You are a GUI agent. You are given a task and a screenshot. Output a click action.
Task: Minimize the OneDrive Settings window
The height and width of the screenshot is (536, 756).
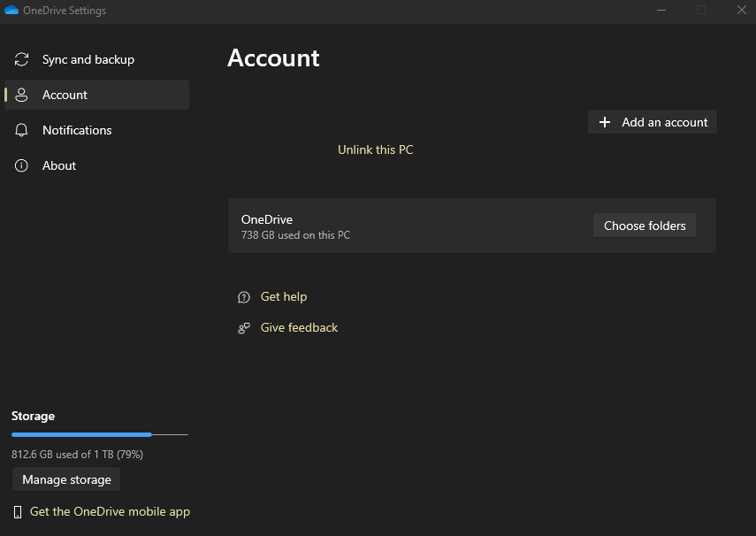(661, 10)
